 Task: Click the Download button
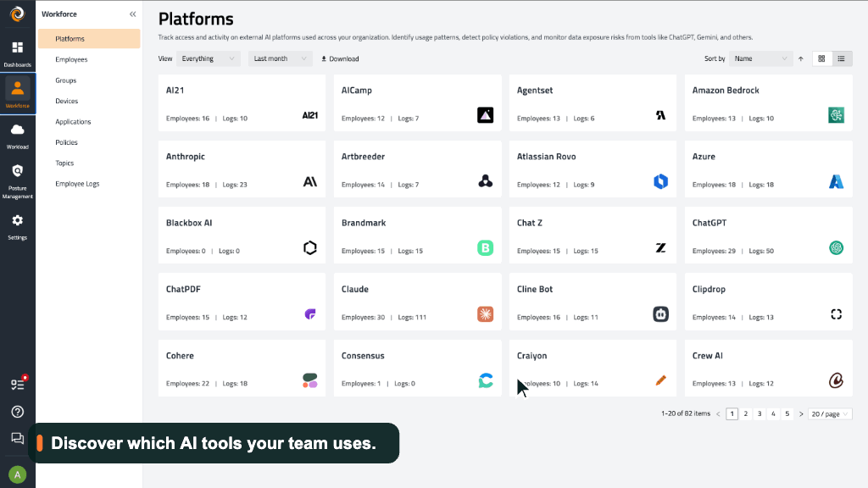point(340,58)
